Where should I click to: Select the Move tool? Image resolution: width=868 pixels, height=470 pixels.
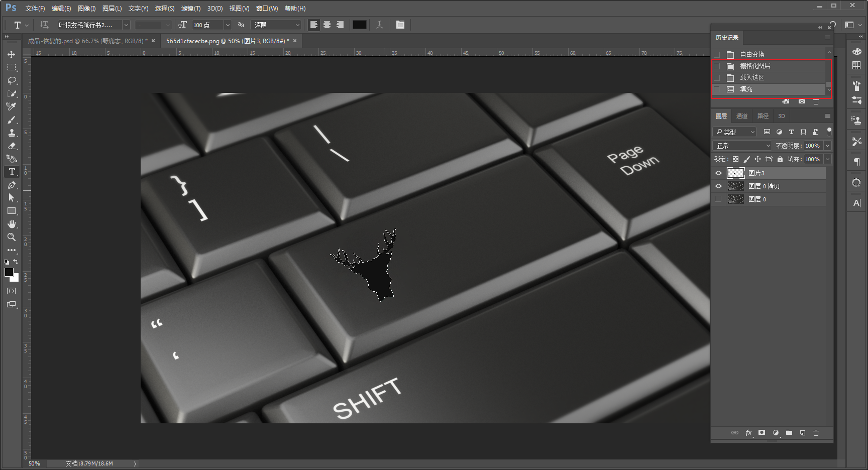click(12, 54)
